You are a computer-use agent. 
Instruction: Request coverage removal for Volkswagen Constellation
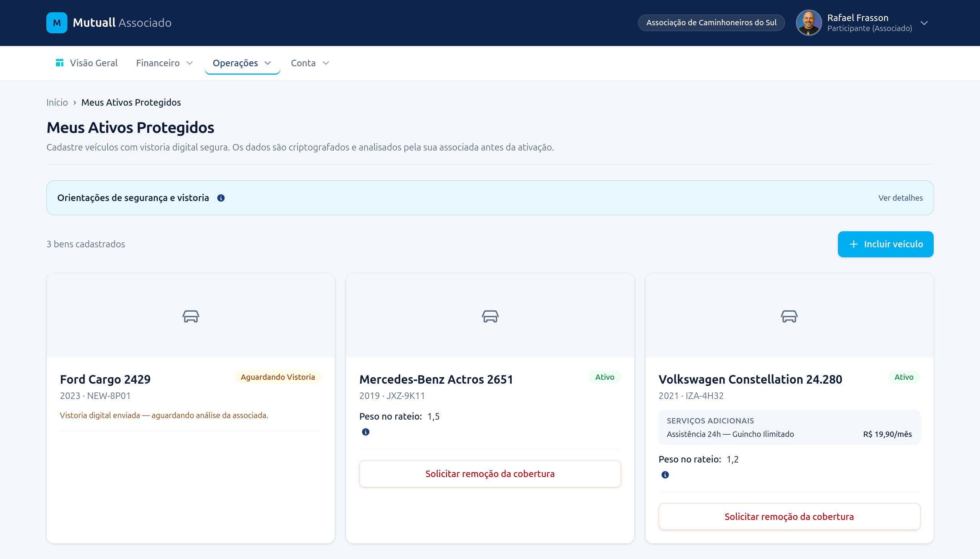[x=789, y=517]
